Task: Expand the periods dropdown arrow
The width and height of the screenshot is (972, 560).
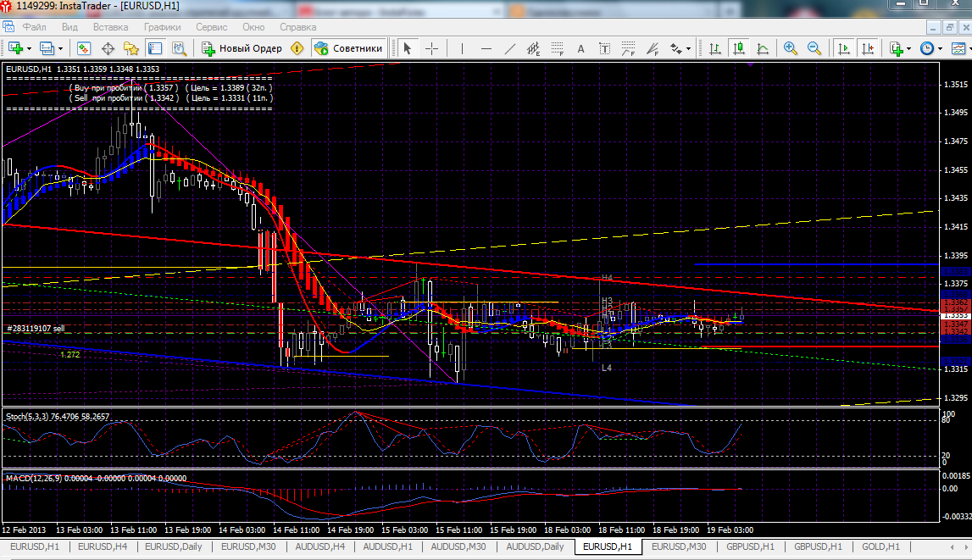Action: coord(940,48)
